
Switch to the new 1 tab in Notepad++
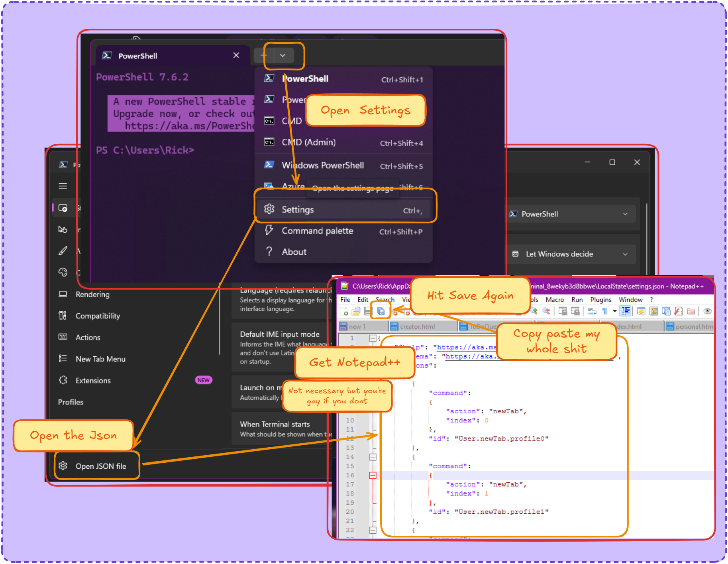click(363, 326)
